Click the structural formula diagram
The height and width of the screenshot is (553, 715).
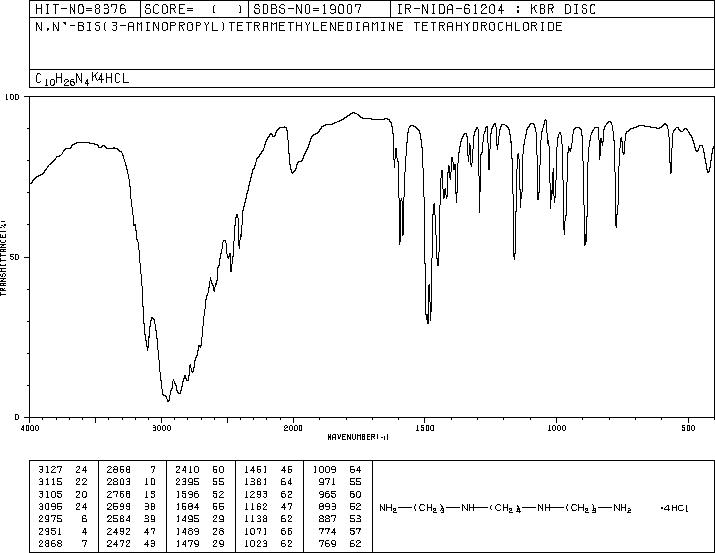coord(534,508)
